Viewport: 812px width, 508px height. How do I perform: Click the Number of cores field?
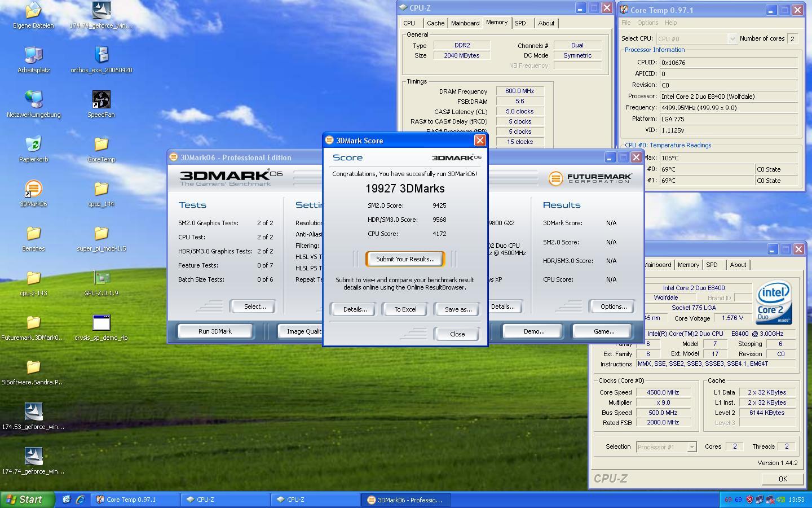tap(793, 38)
